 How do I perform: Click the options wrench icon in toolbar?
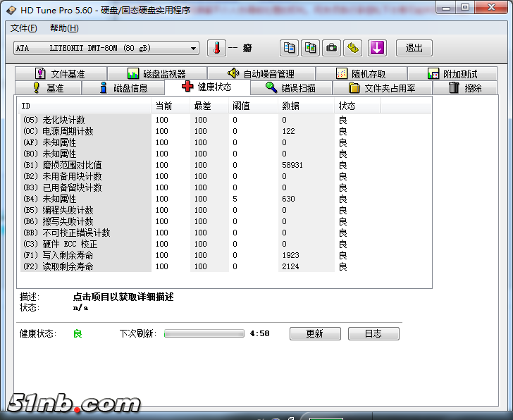click(353, 48)
